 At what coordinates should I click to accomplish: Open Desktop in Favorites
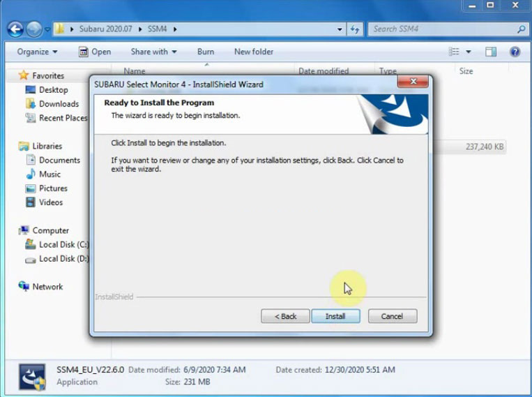click(x=54, y=89)
